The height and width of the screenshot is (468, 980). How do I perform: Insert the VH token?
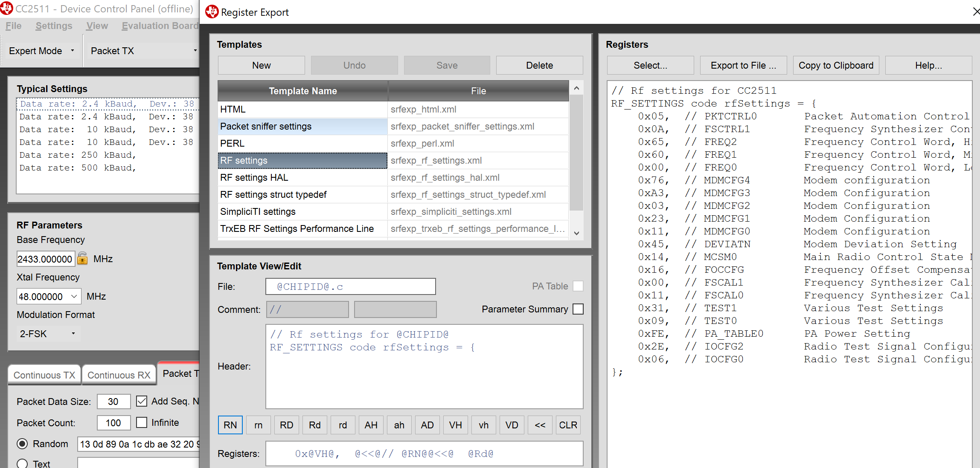point(456,425)
